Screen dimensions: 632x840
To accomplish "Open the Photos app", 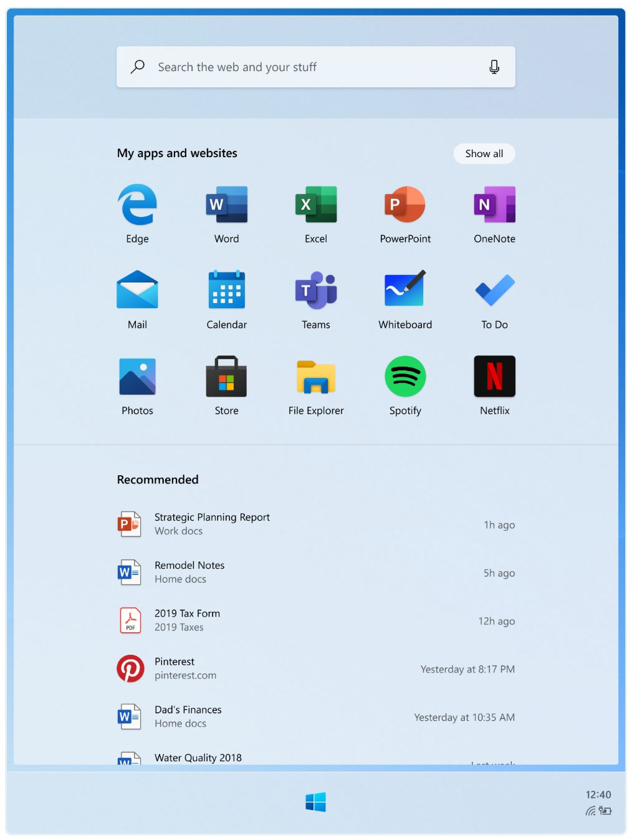I will point(136,377).
